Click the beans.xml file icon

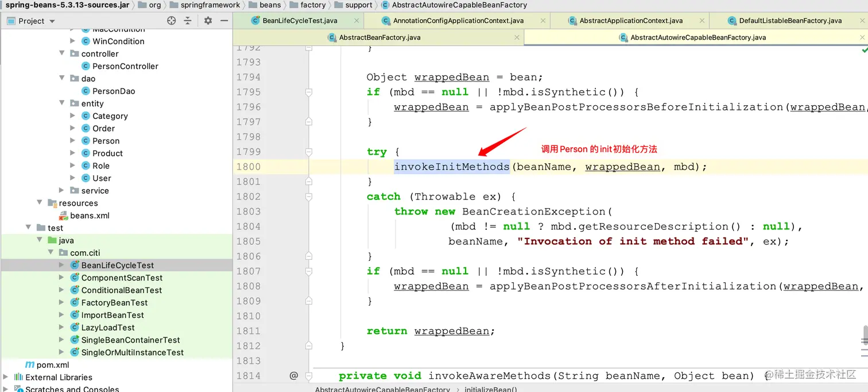coord(63,216)
